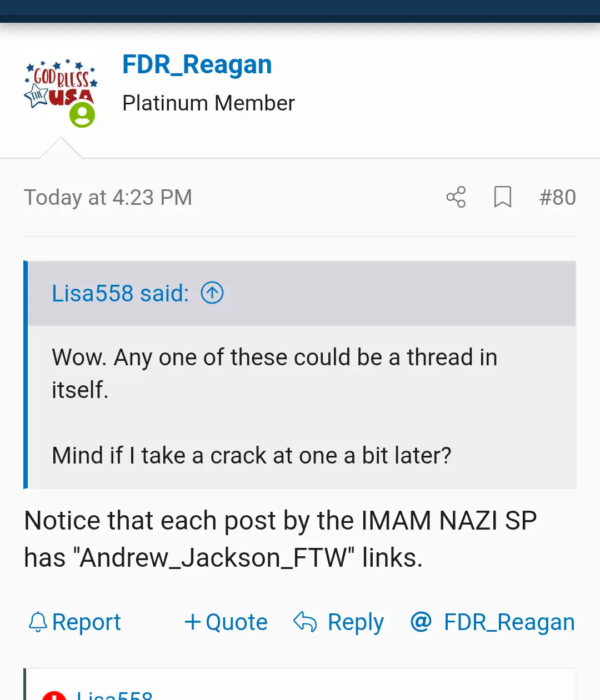Viewport: 600px width, 700px height.
Task: Click the plus icon beside Quote
Action: click(x=192, y=622)
